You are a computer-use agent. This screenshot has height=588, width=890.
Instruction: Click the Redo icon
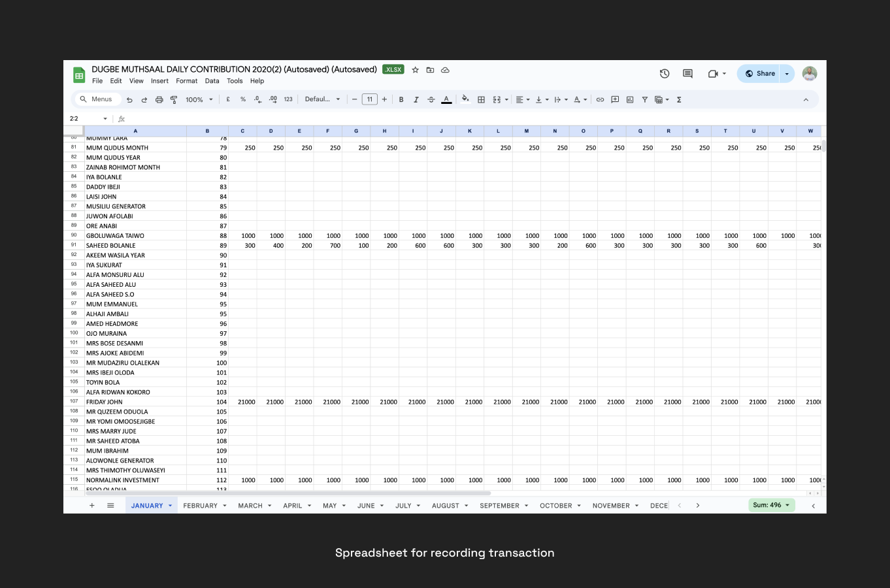(x=144, y=99)
